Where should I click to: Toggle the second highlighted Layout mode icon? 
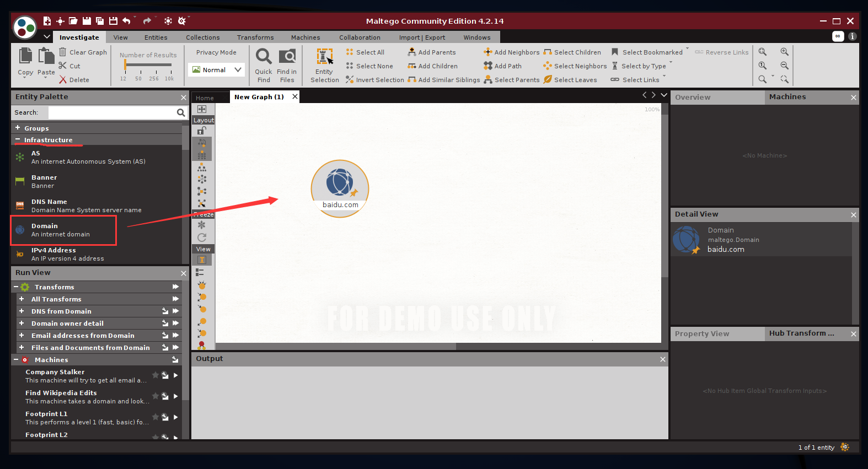[202, 155]
